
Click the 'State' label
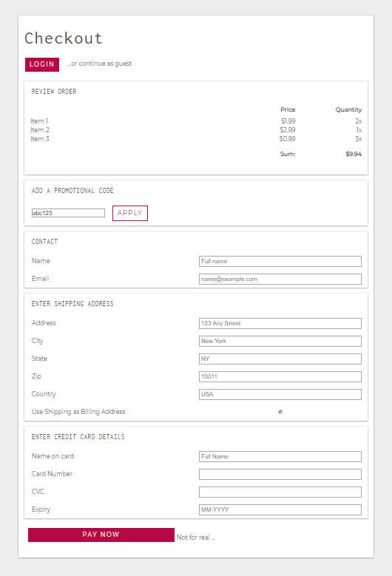tap(39, 359)
